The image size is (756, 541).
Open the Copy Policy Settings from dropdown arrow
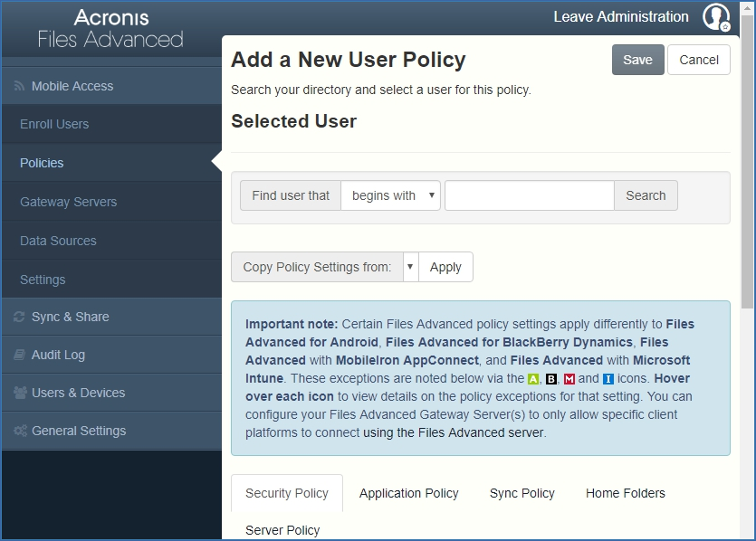(410, 267)
